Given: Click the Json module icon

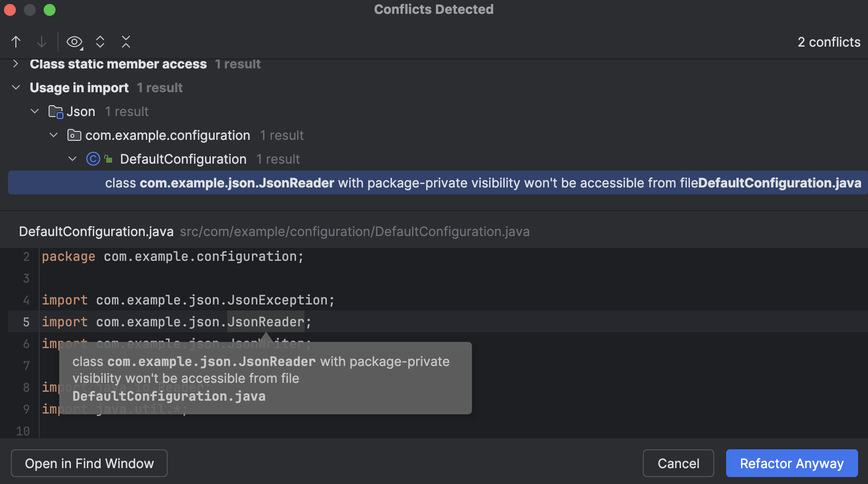Looking at the screenshot, I should 56,111.
